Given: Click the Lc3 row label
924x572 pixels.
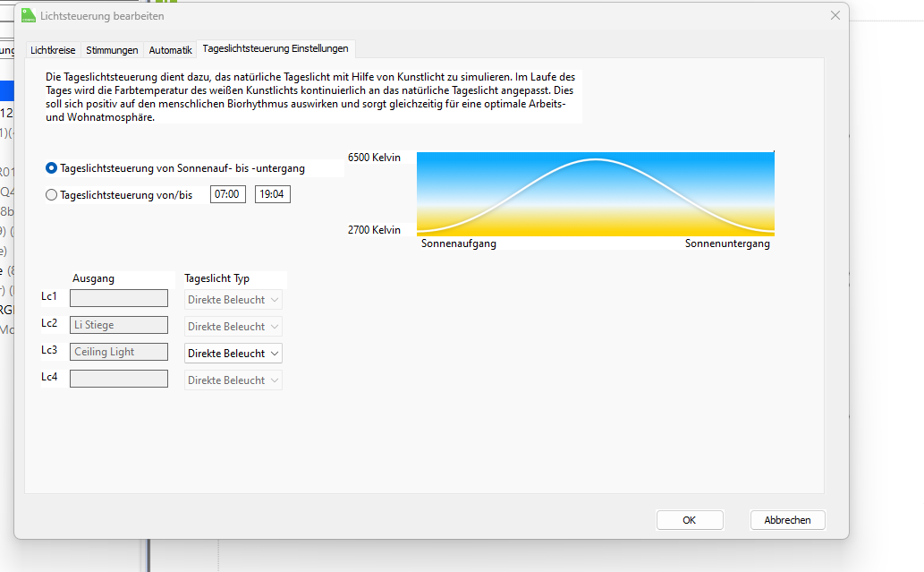Looking at the screenshot, I should coord(49,350).
